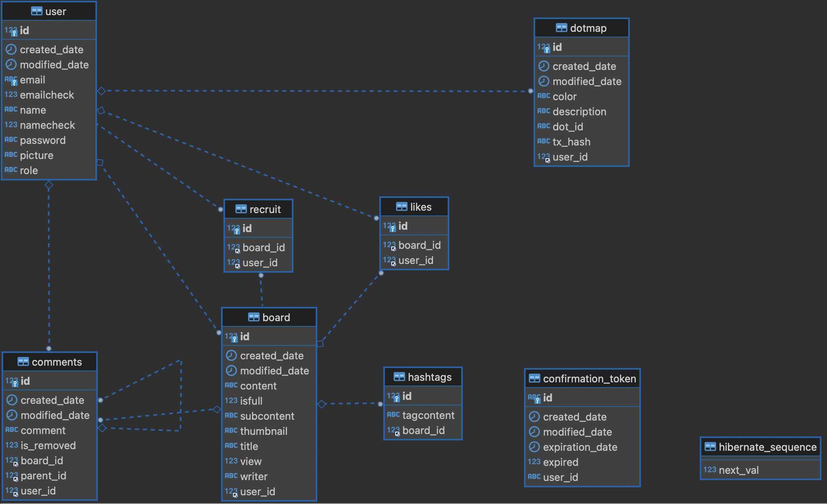Click the ABC icon beside thumbnail in board
Screen dimensions: 827x504
(231, 431)
